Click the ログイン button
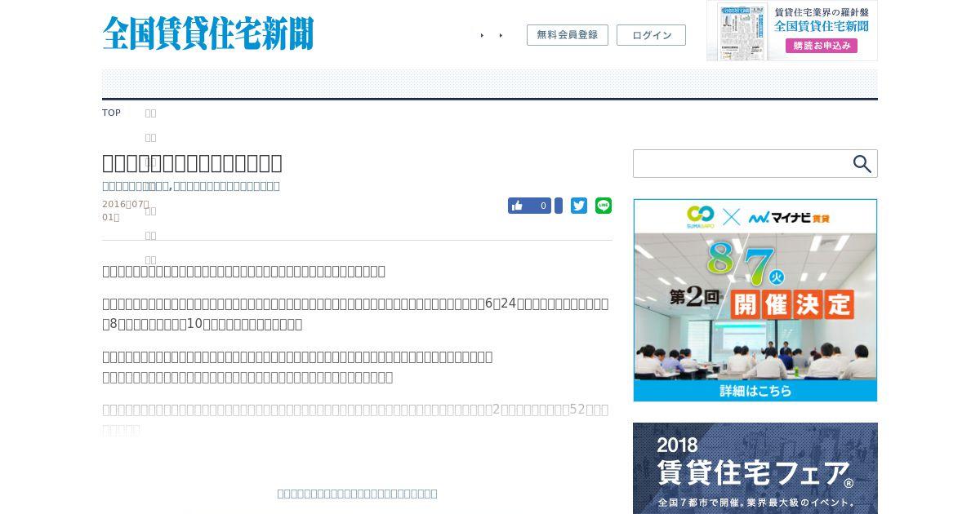The height and width of the screenshot is (514, 980). [651, 35]
